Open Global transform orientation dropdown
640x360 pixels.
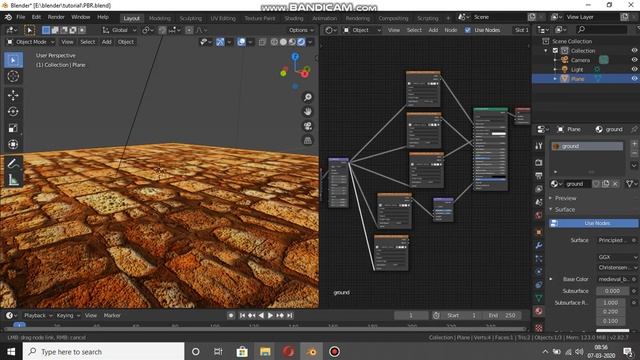point(119,30)
